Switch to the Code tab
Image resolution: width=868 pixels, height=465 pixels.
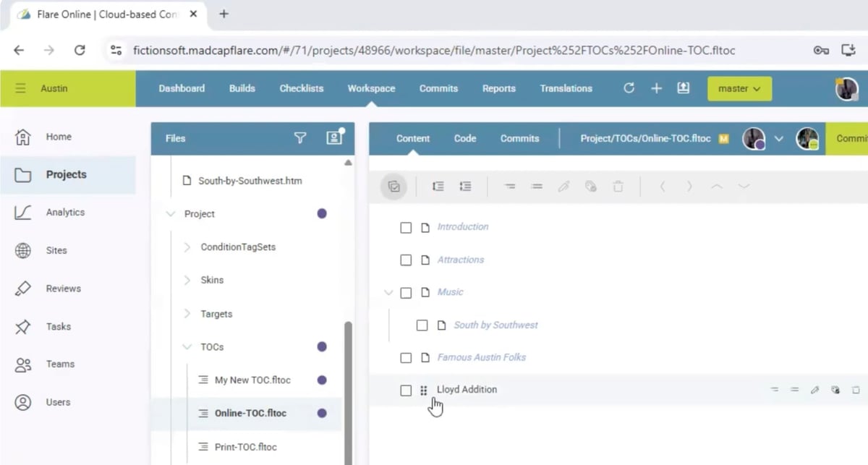465,138
